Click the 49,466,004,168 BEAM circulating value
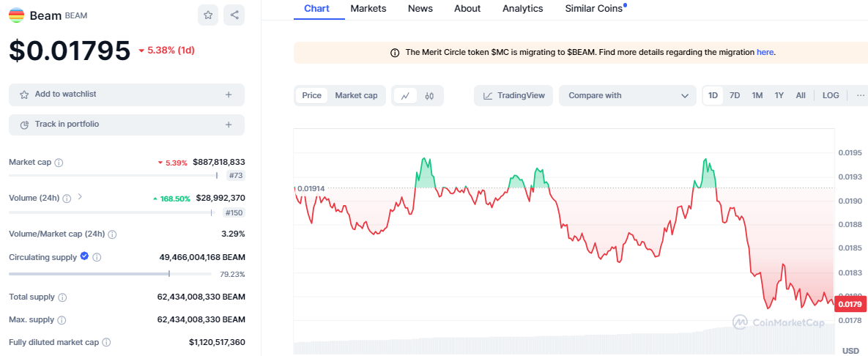Image resolution: width=868 pixels, height=356 pixels. pos(202,257)
